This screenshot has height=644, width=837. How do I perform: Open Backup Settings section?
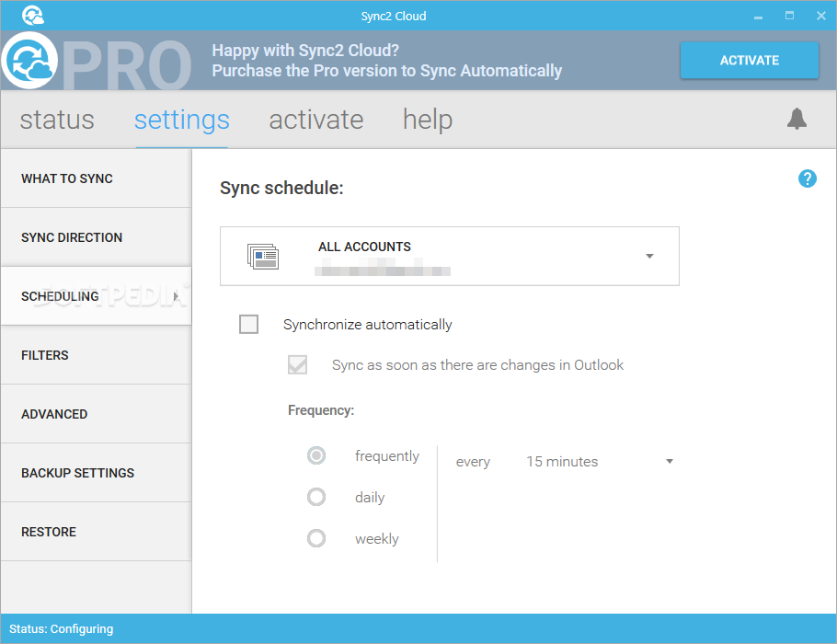tap(96, 473)
